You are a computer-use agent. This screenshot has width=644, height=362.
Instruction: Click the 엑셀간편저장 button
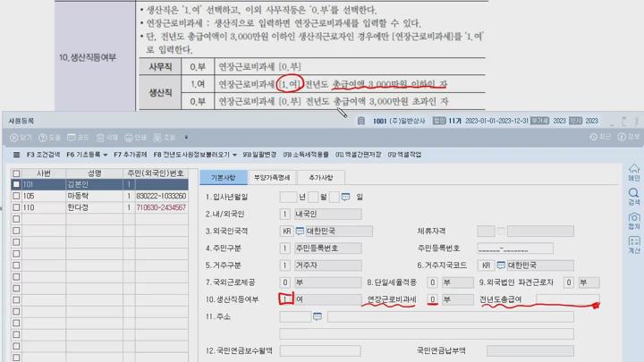(x=358, y=155)
